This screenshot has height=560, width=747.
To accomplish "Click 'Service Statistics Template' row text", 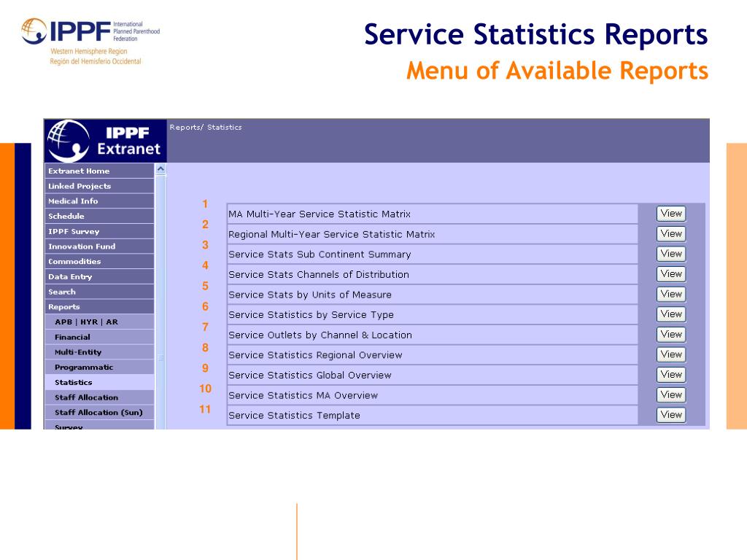I will point(294,415).
